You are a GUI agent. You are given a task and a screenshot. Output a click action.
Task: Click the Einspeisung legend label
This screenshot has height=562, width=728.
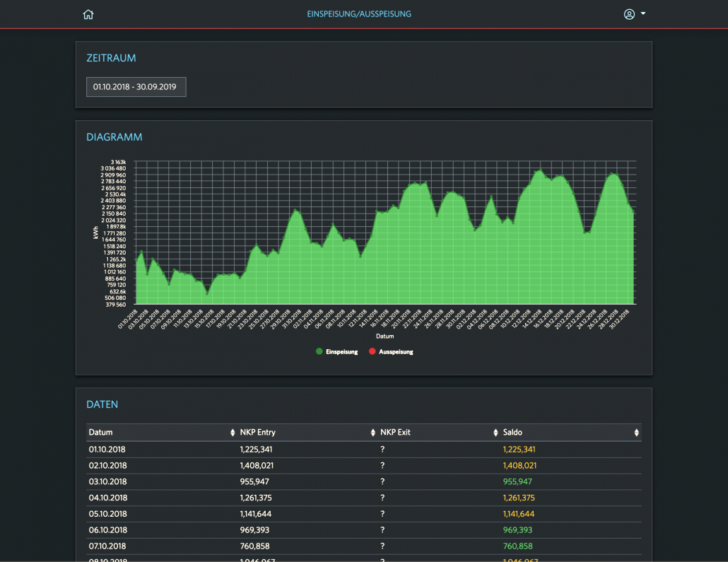point(341,352)
